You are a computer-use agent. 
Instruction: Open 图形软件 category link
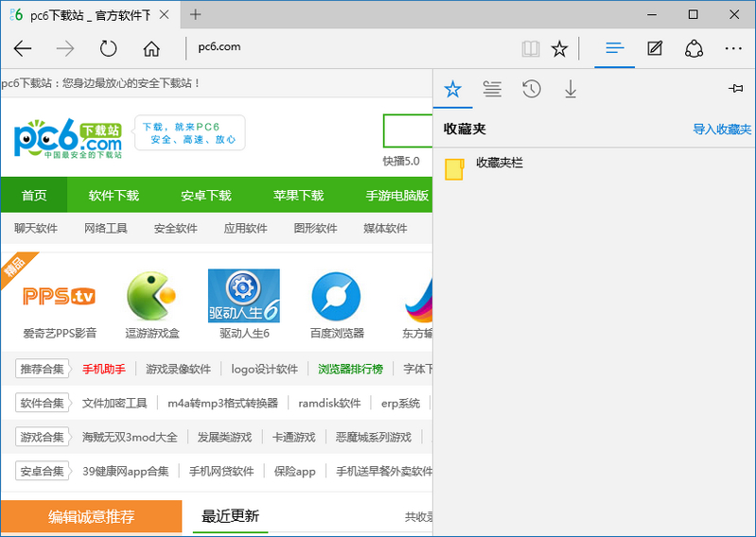coord(315,228)
